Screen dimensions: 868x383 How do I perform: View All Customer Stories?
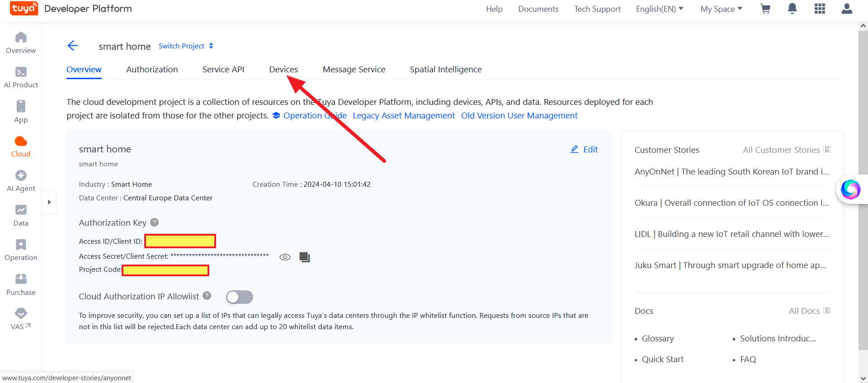point(787,150)
